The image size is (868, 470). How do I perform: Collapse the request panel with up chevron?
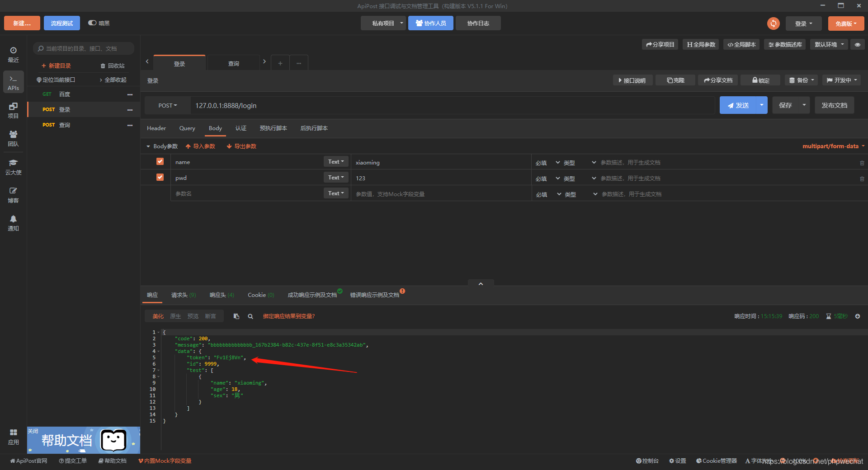[x=481, y=283]
